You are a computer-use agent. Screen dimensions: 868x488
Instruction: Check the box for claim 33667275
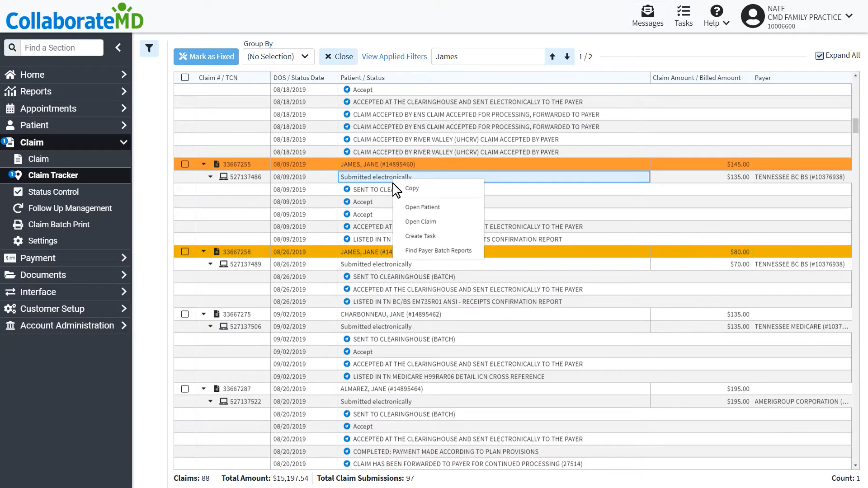pos(185,314)
